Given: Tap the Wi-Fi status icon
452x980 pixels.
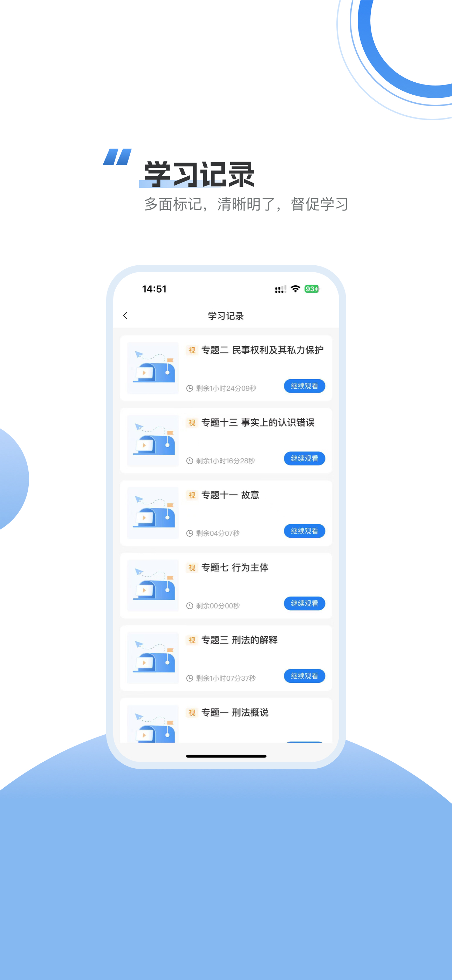Looking at the screenshot, I should pos(295,289).
